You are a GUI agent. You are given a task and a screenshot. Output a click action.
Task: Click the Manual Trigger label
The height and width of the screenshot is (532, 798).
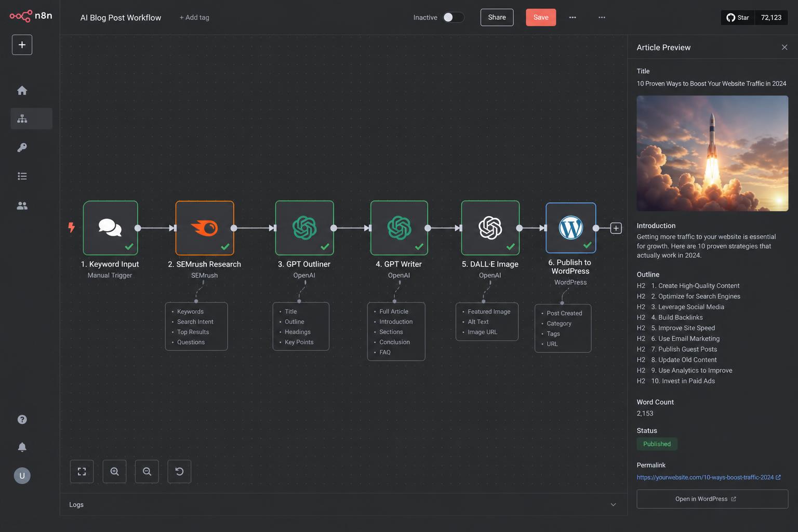pos(110,275)
